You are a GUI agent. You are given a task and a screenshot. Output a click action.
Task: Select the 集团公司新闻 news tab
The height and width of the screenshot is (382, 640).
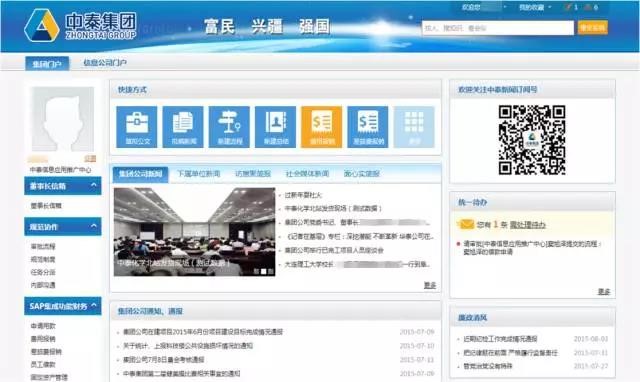(140, 174)
